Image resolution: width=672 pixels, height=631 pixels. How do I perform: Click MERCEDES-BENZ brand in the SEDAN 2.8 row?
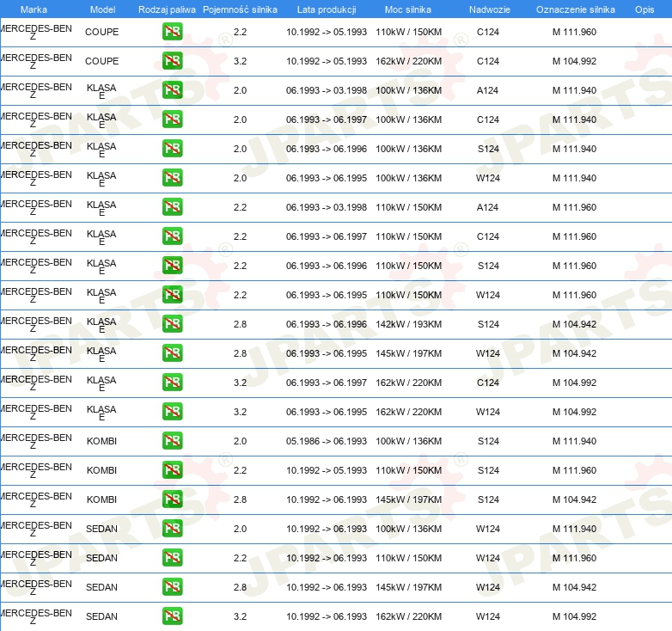click(36, 587)
